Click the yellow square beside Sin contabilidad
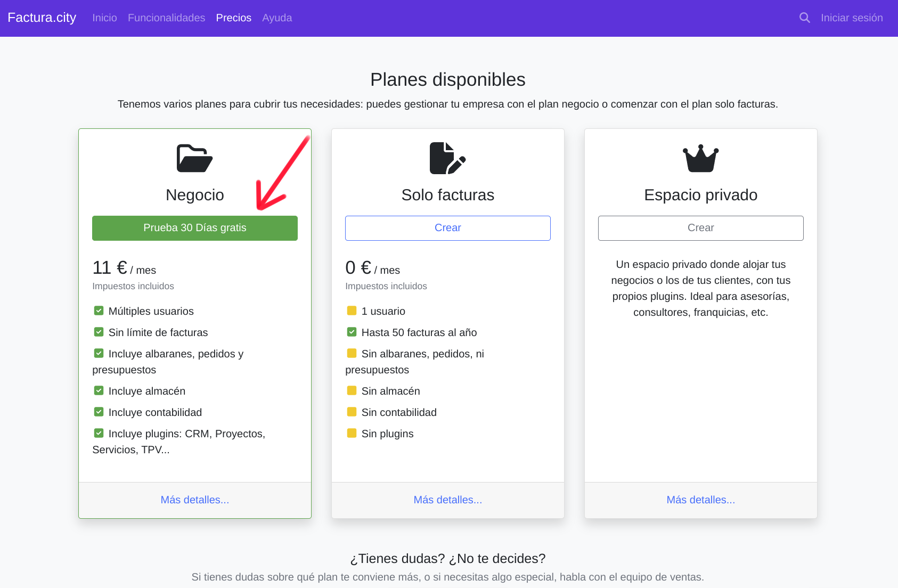 click(352, 412)
